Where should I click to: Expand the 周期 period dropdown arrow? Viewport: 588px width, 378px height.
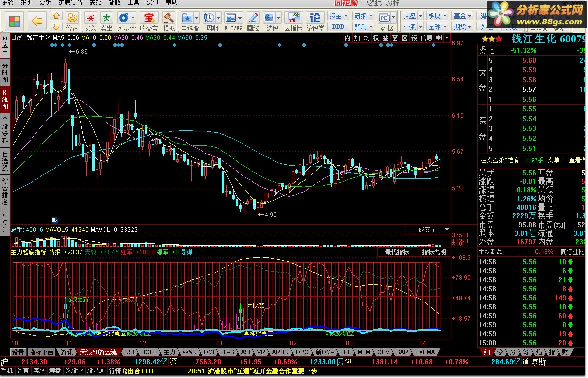point(218,17)
